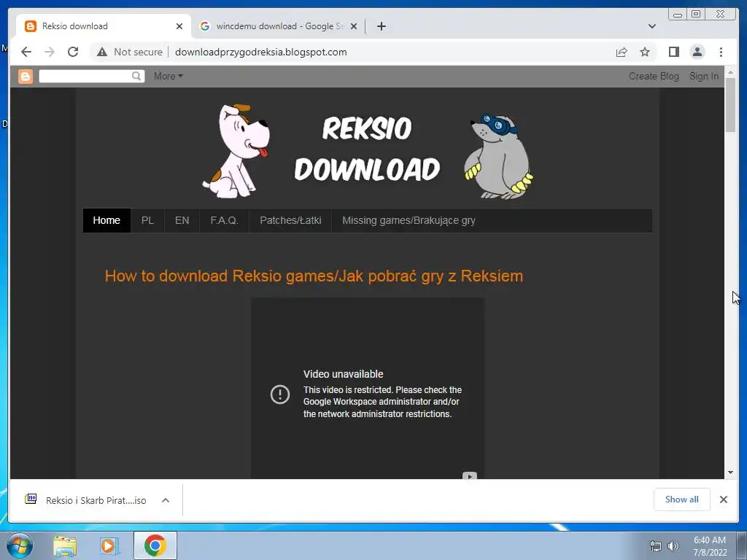The height and width of the screenshot is (560, 747).
Task: Open the Reksio i Skarb Pirat....iso download
Action: click(x=96, y=500)
